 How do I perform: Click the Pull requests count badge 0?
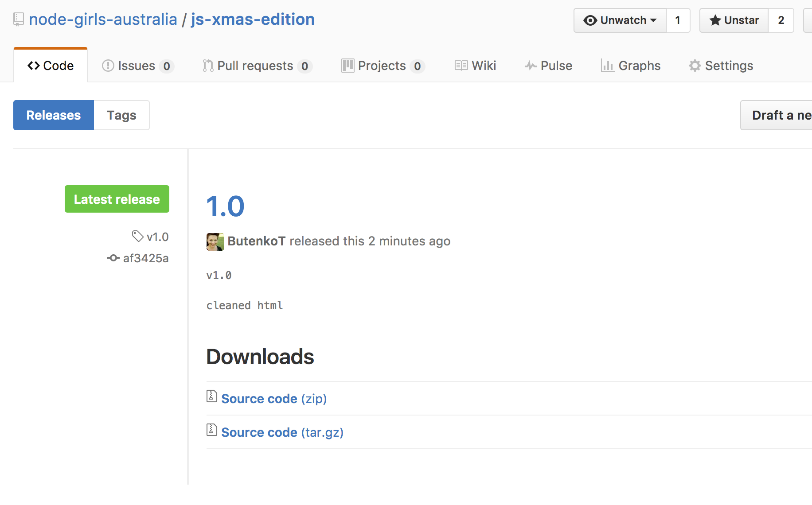coord(305,66)
